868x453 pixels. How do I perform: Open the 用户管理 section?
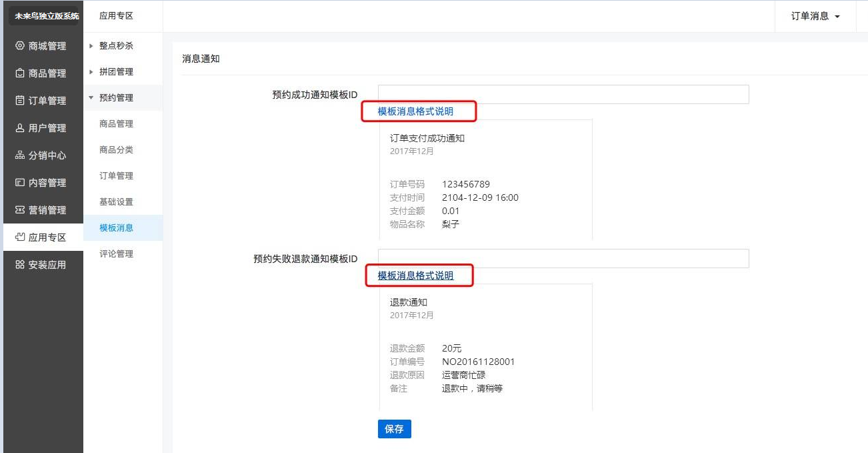click(43, 128)
